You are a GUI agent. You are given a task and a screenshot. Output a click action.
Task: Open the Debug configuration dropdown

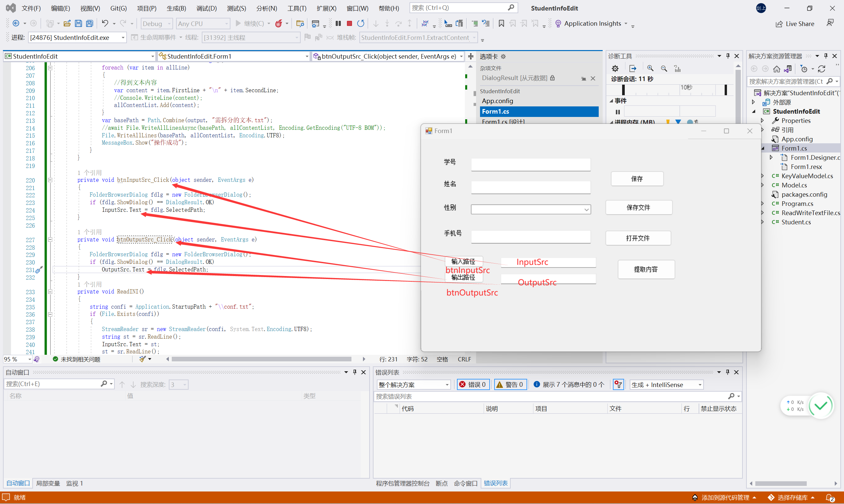(x=156, y=23)
